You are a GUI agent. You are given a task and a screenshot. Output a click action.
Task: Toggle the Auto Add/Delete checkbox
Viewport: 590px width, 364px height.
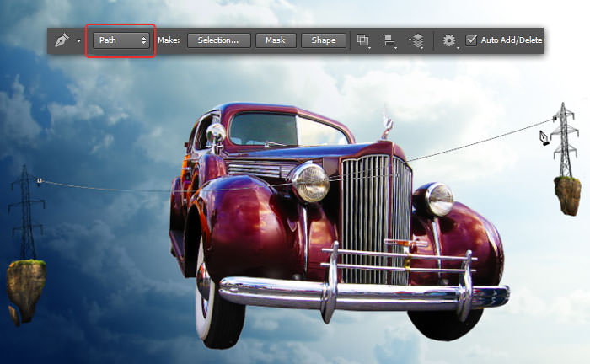point(471,40)
